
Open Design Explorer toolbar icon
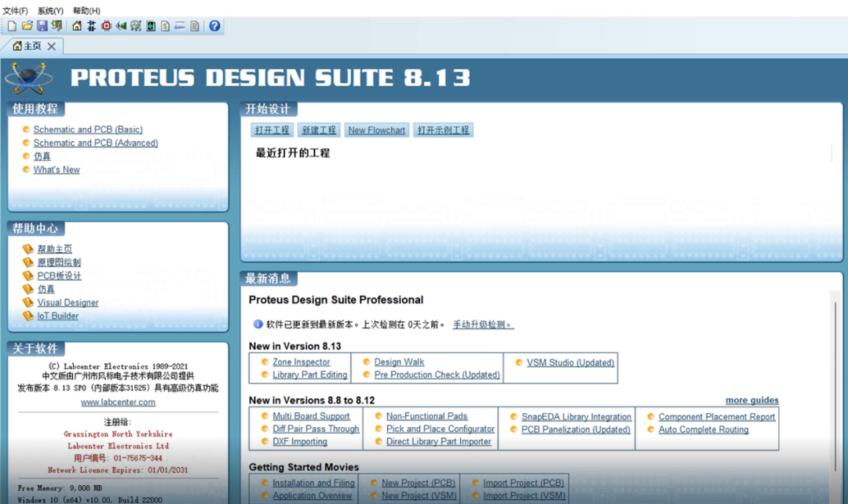click(151, 26)
